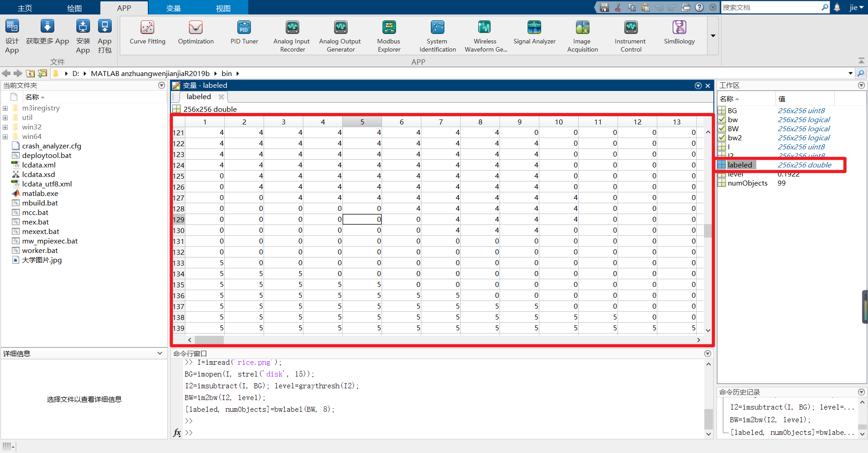The width and height of the screenshot is (868, 453).
Task: Disable the bw2 variable checkbox
Action: (722, 138)
